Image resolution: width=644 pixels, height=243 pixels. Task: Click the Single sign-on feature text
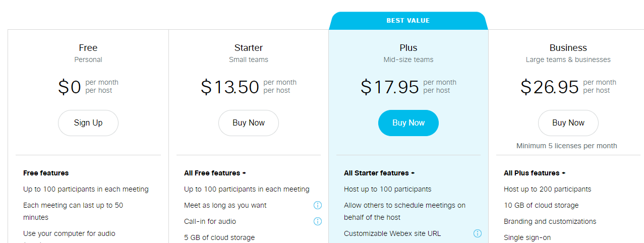tap(527, 237)
